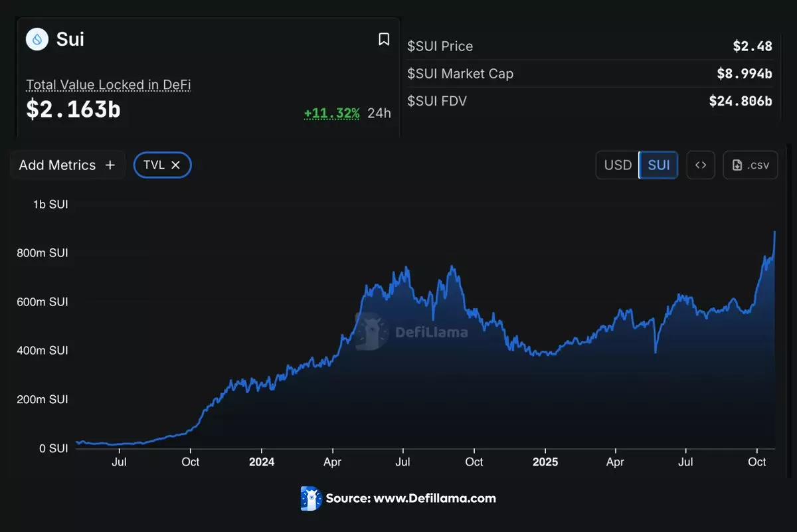797x532 pixels.
Task: Expand the $SUI Market Cap row
Action: click(590, 74)
